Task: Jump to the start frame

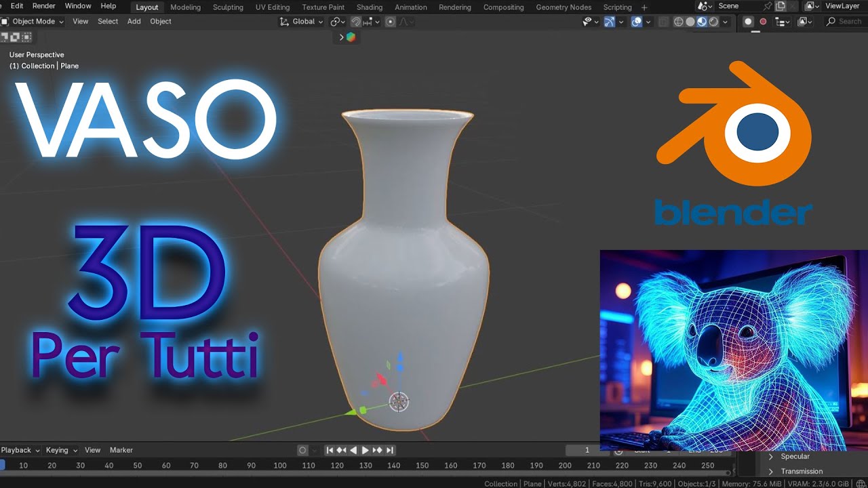Action: (x=330, y=450)
